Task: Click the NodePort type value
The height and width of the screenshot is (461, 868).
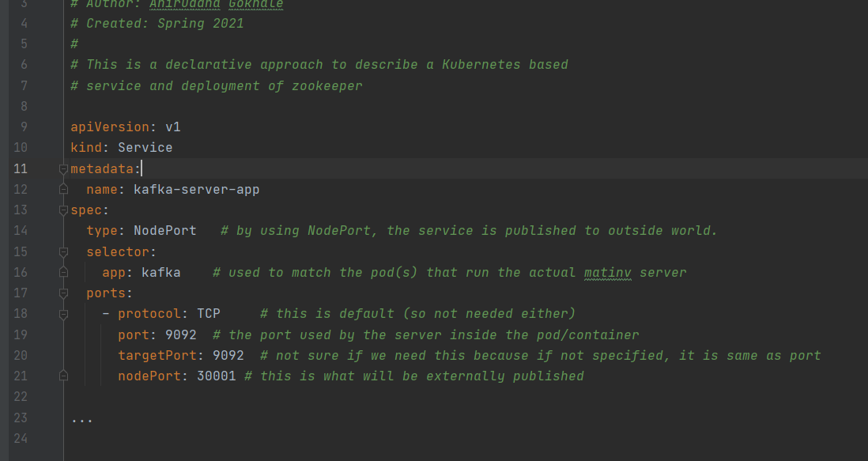Action: pyautogui.click(x=165, y=231)
